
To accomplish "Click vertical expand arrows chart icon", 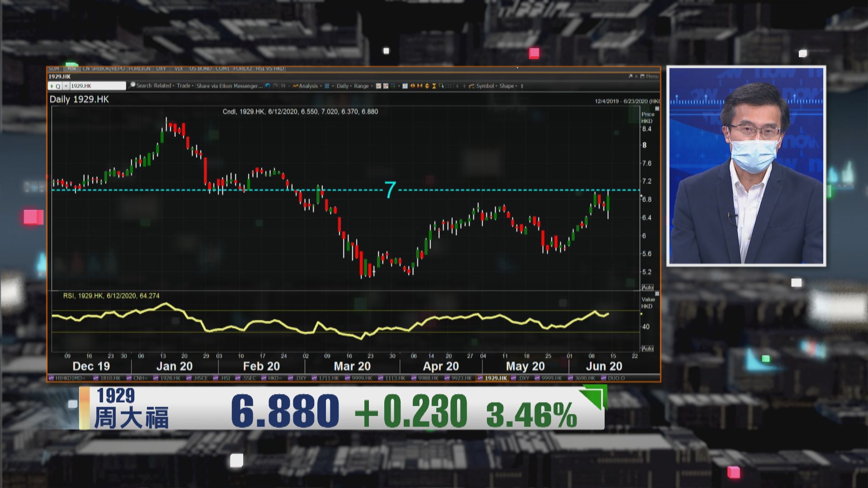I will 427,86.
